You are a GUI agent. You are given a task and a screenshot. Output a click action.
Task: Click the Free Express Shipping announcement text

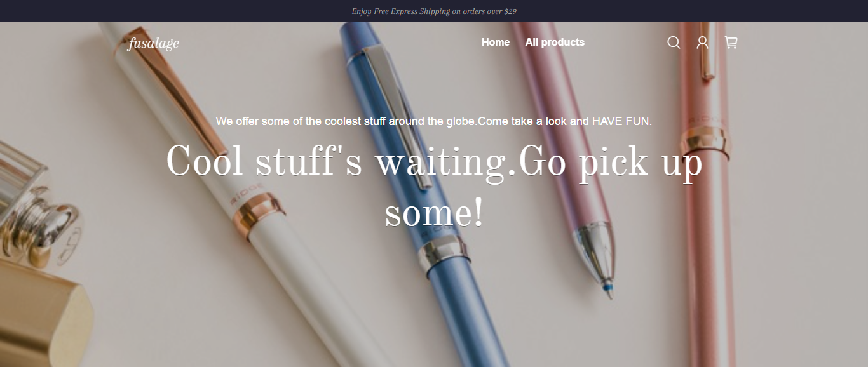434,11
